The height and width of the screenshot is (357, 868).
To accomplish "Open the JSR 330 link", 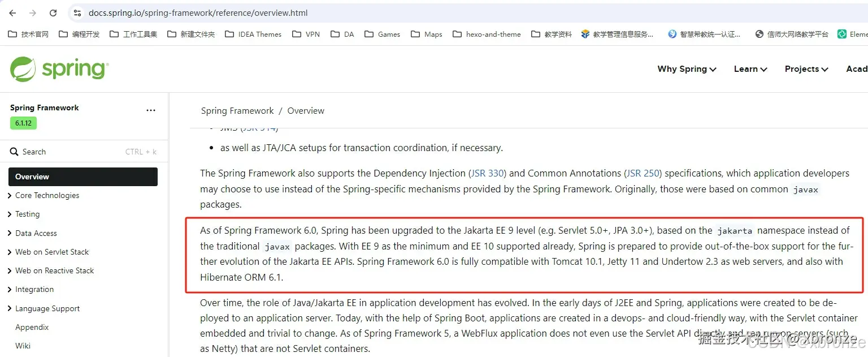I will tap(487, 173).
